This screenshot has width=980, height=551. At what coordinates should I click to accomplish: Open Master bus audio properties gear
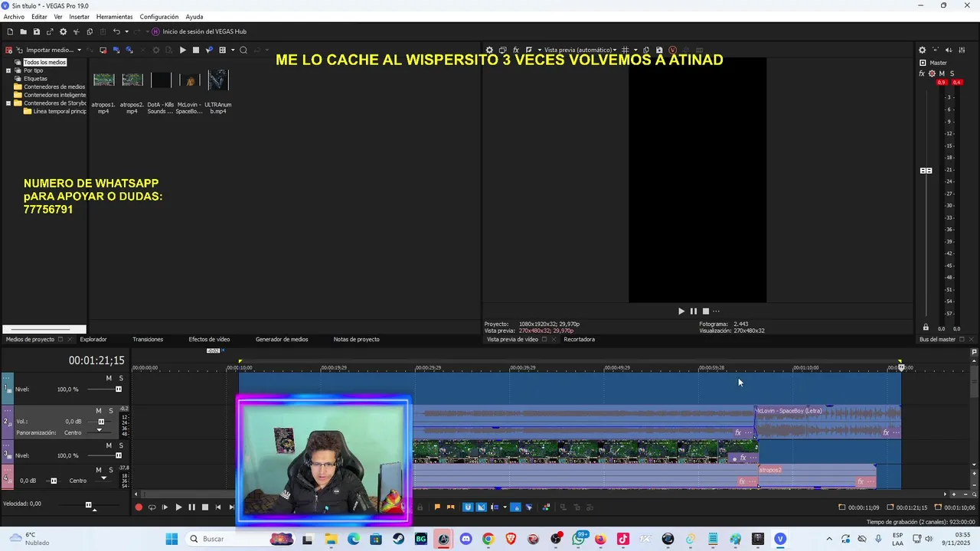coord(922,50)
